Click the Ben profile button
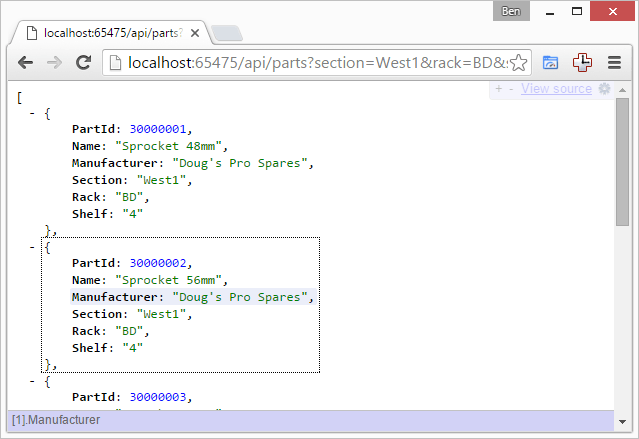The image size is (639, 439). click(x=511, y=11)
